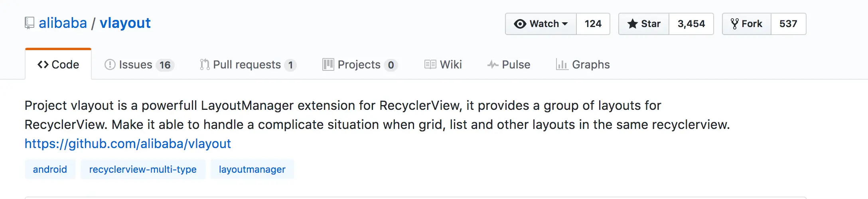The height and width of the screenshot is (199, 868).
Task: Click the Issues exclamation icon
Action: point(110,64)
